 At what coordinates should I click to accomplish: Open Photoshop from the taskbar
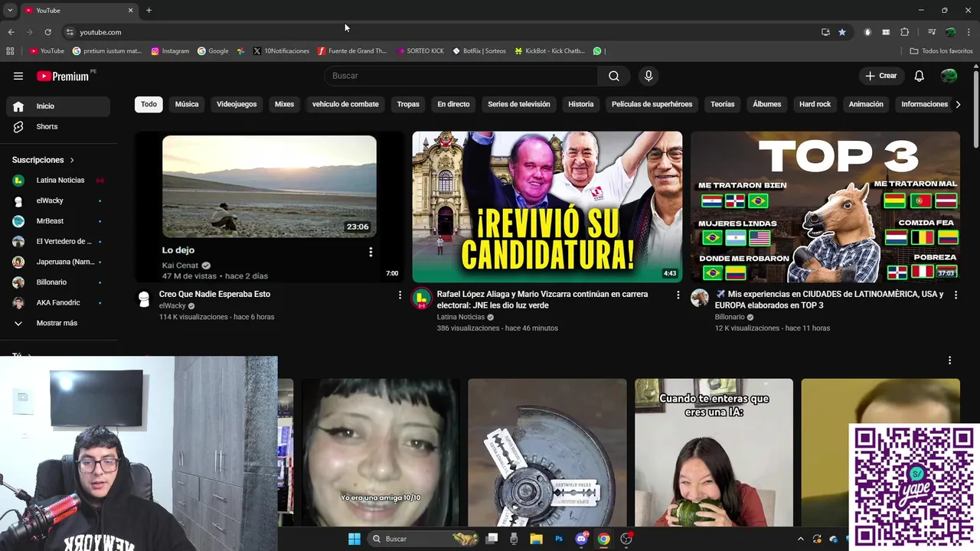(559, 539)
